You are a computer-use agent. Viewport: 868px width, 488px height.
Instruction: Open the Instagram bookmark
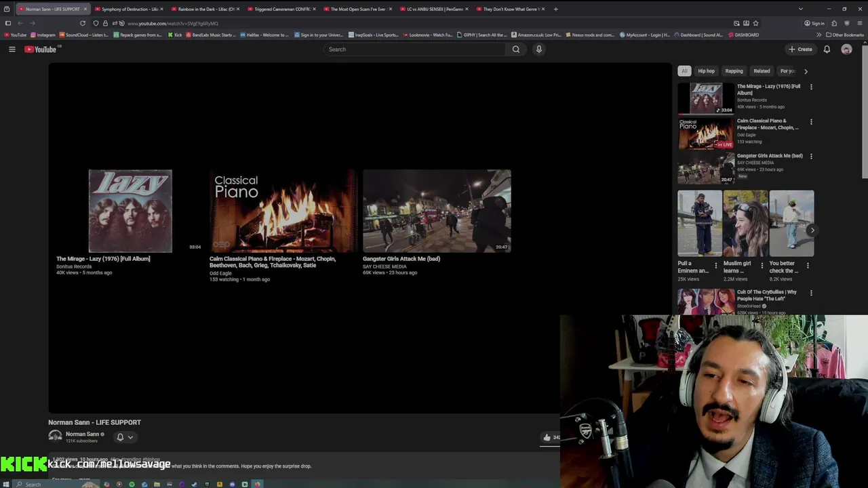pos(43,35)
